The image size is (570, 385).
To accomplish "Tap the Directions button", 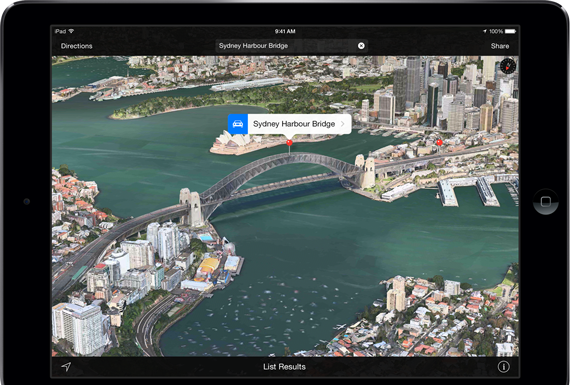I will (x=76, y=46).
